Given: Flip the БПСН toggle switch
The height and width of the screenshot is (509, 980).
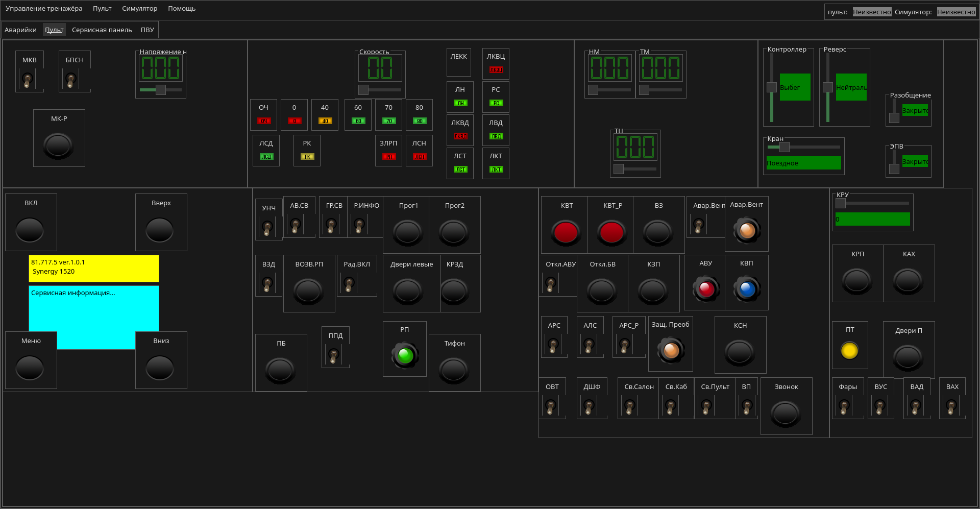Looking at the screenshot, I should click(x=71, y=79).
